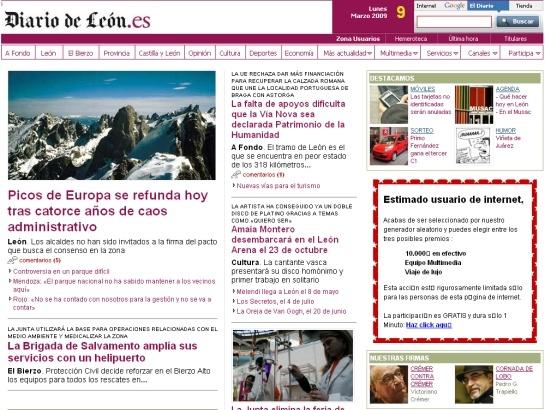Screen dimensions: 545x410
Task: Click the search text field
Action: pyautogui.click(x=454, y=22)
